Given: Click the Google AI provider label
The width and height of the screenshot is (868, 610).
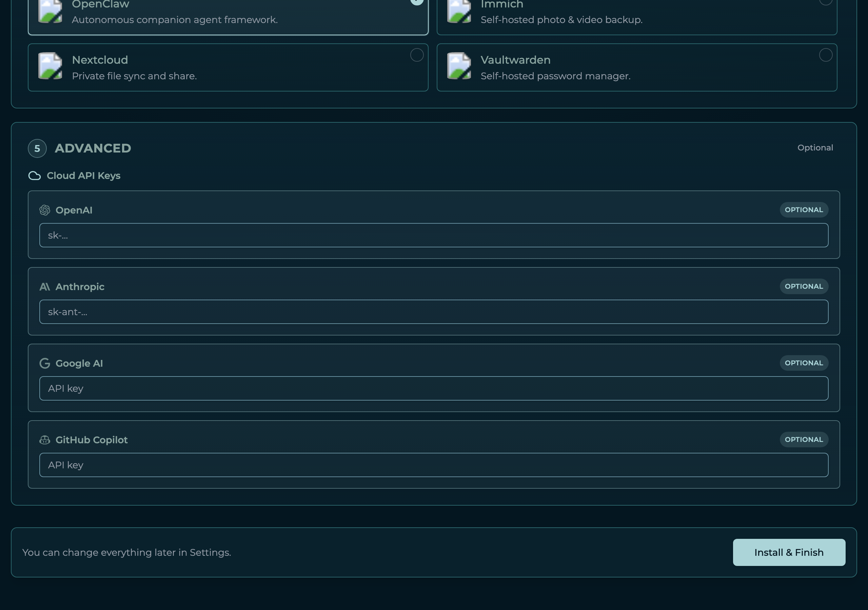Looking at the screenshot, I should point(79,363).
